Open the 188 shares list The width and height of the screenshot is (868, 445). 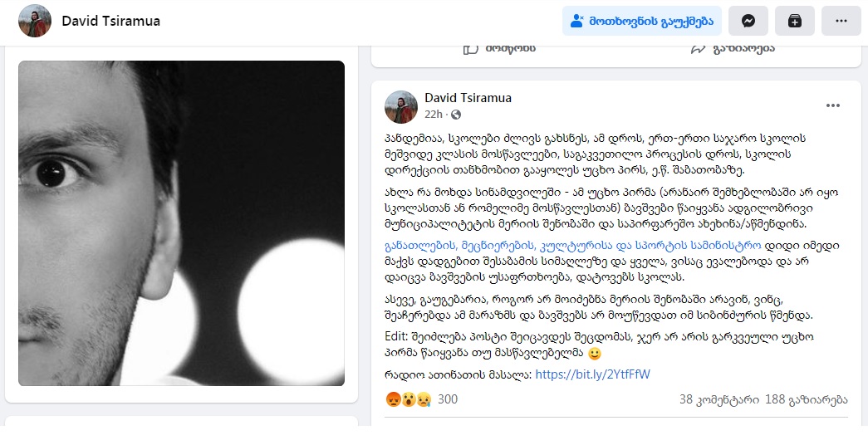pyautogui.click(x=807, y=399)
